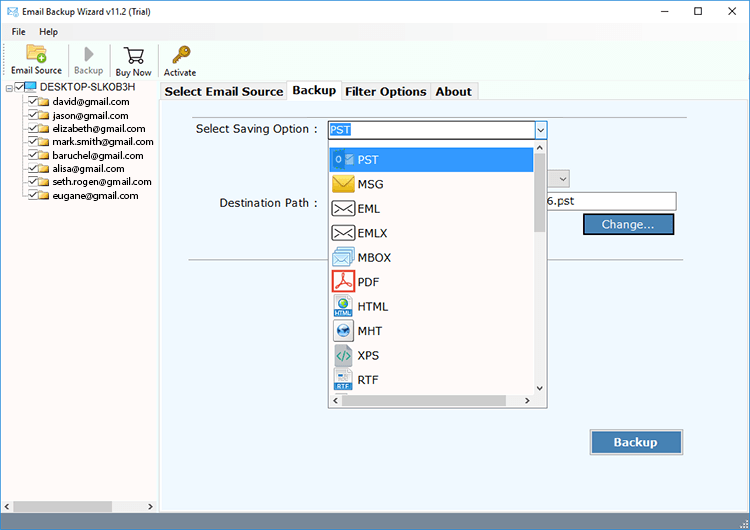Switch to the About tab
The width and height of the screenshot is (750, 530).
453,91
